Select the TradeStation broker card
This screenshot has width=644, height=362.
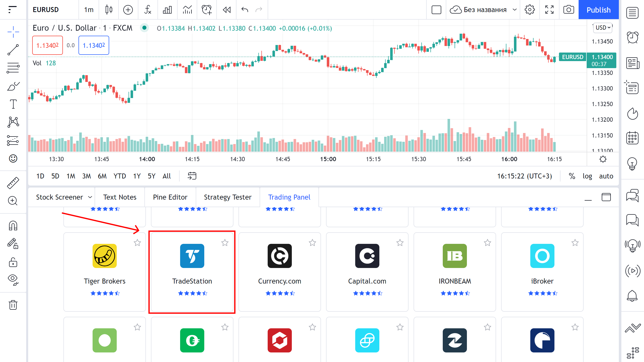(x=192, y=272)
